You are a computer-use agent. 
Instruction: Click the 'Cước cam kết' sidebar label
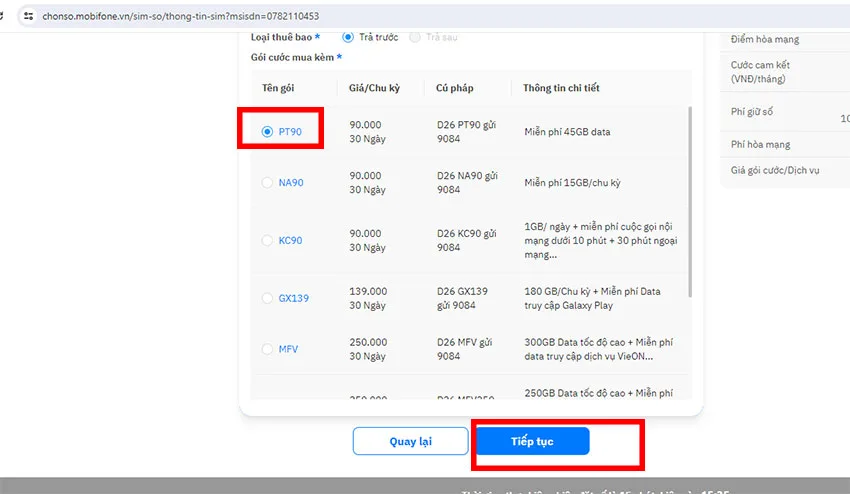760,72
